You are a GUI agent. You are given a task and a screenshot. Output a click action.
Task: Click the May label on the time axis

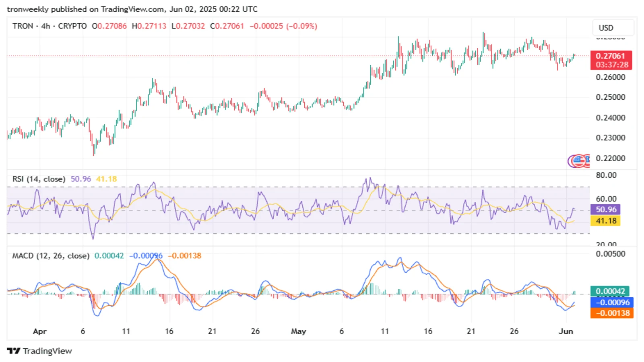(299, 331)
